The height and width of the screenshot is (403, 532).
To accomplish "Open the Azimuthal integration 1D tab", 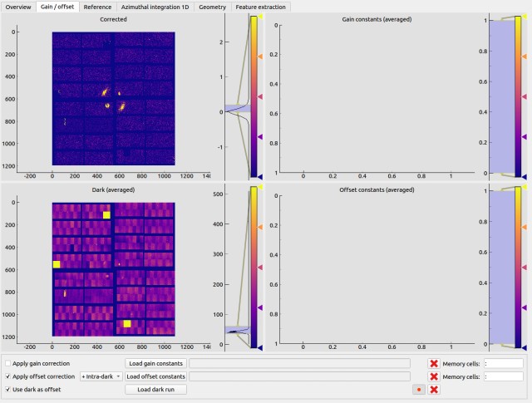I will [x=155, y=7].
